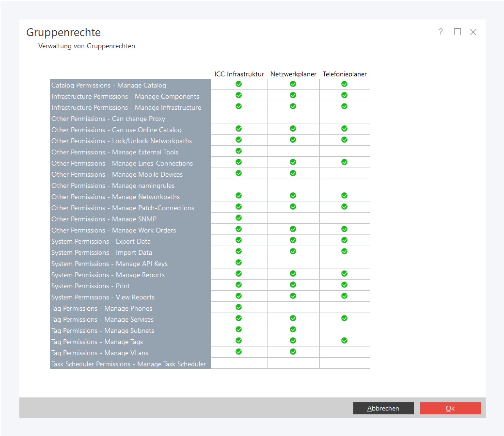This screenshot has height=436, width=504.
Task: Confirm with the red Ok button
Action: pos(450,408)
